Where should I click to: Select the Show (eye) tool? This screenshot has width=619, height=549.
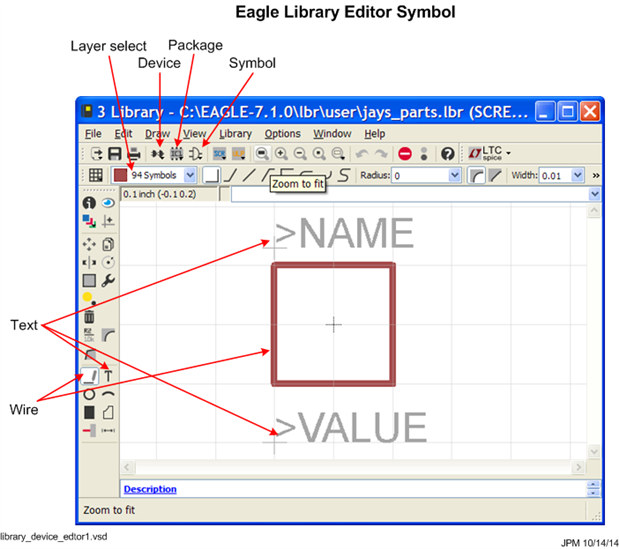[108, 203]
